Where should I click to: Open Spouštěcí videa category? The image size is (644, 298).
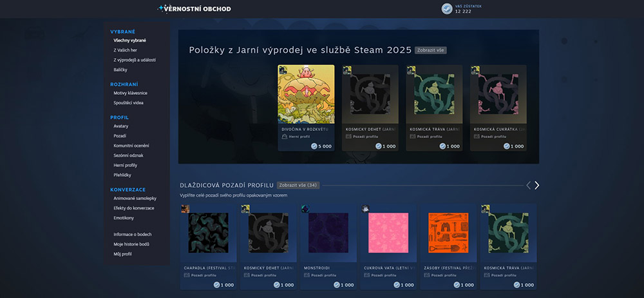[x=129, y=103]
